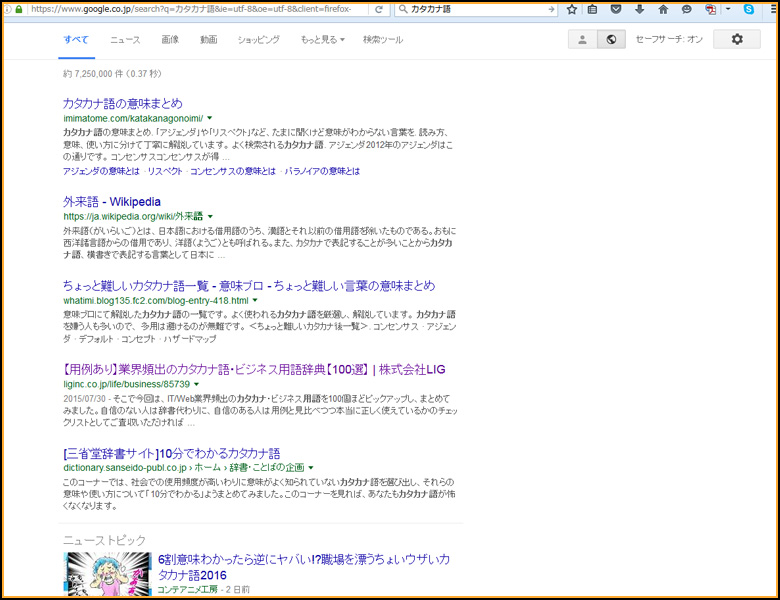This screenshot has width=780, height=600.
Task: Click the Pocket save icon
Action: (x=616, y=9)
